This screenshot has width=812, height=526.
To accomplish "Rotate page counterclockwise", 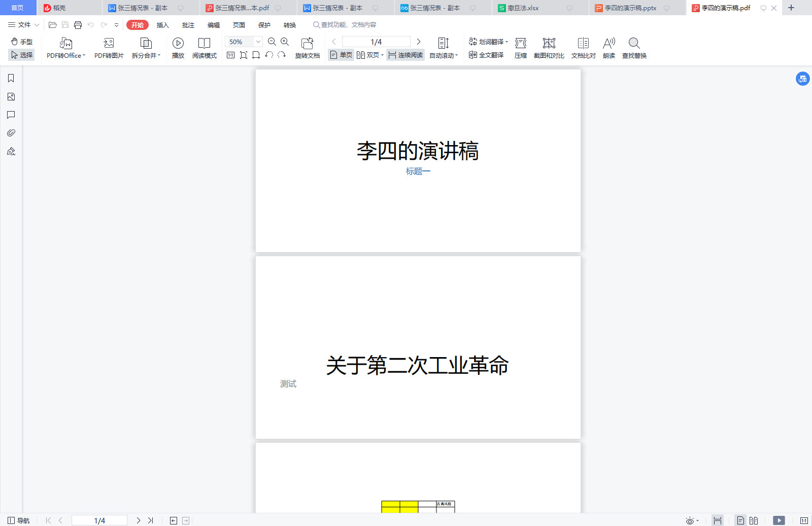I will (x=269, y=55).
